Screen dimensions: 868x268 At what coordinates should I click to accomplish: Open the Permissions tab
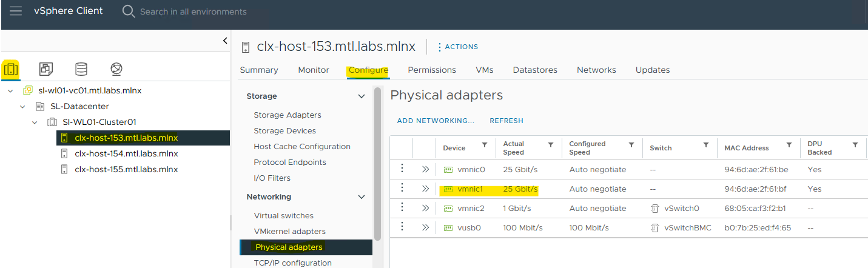point(432,70)
